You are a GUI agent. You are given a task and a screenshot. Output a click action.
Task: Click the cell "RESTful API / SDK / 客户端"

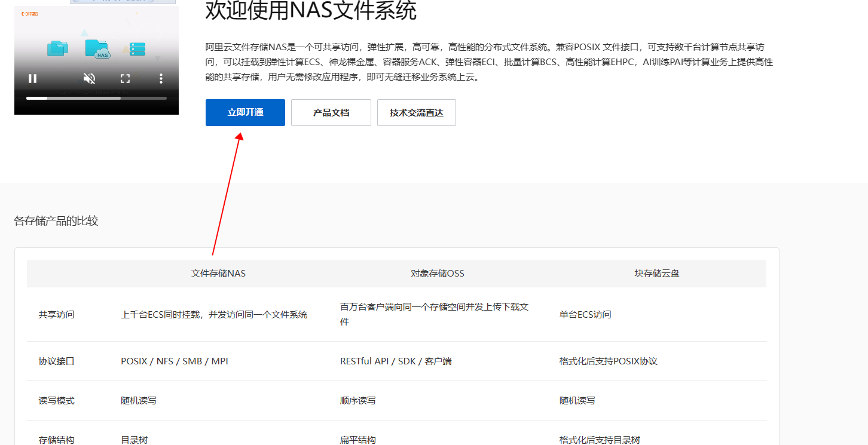pos(396,361)
